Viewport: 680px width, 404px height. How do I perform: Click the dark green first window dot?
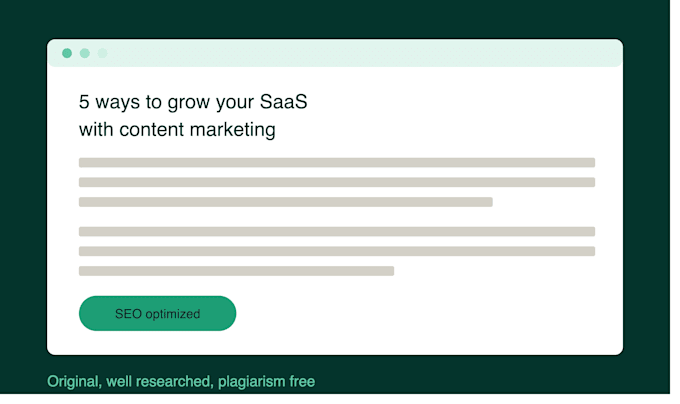coord(67,53)
